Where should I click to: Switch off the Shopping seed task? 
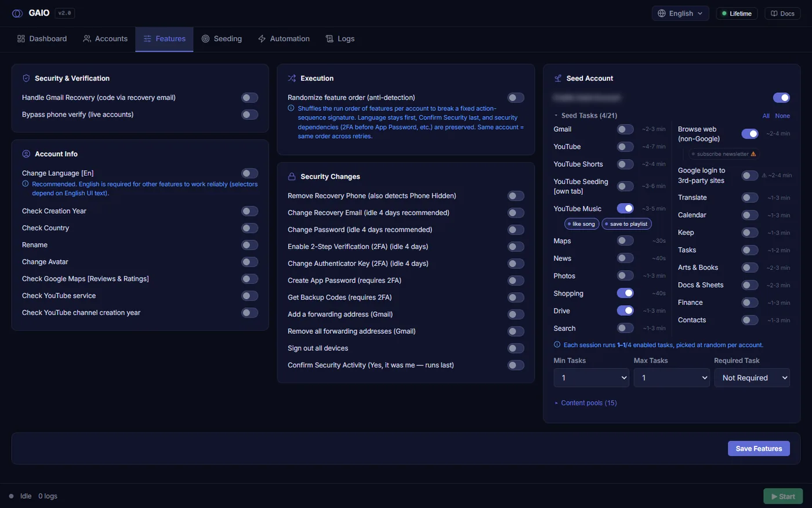[x=625, y=293]
